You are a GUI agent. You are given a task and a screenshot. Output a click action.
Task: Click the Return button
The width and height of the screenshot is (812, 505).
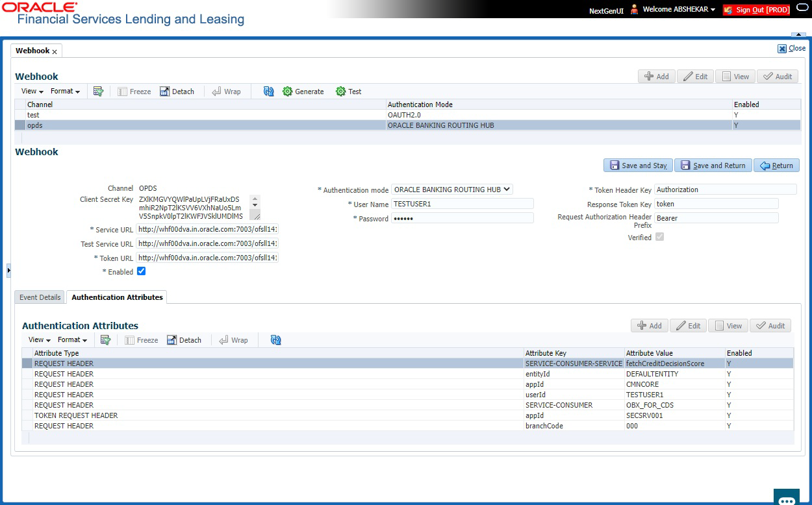[x=777, y=166]
